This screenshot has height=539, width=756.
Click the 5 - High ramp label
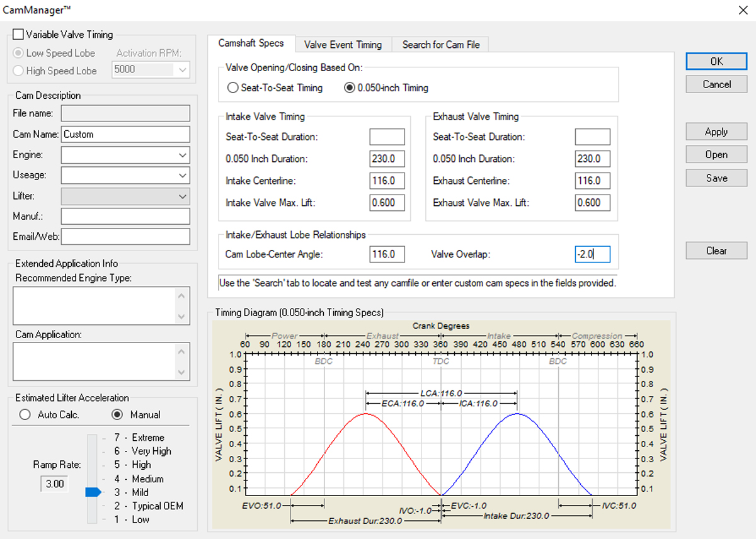pos(132,465)
